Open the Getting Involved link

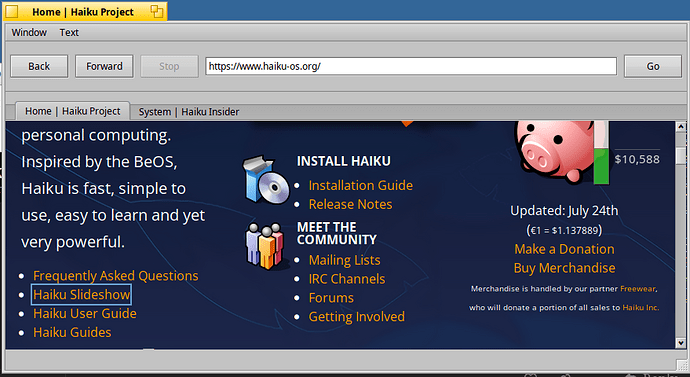tap(357, 317)
